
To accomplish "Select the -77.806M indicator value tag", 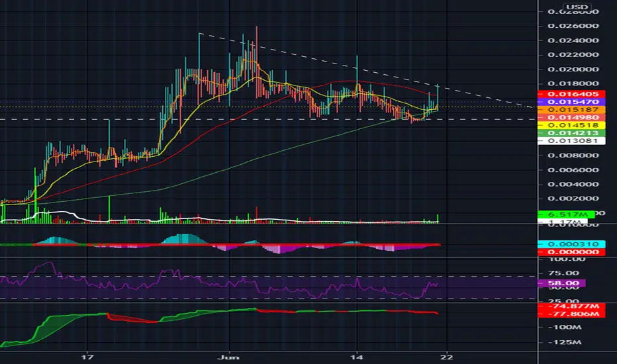I will [x=571, y=314].
